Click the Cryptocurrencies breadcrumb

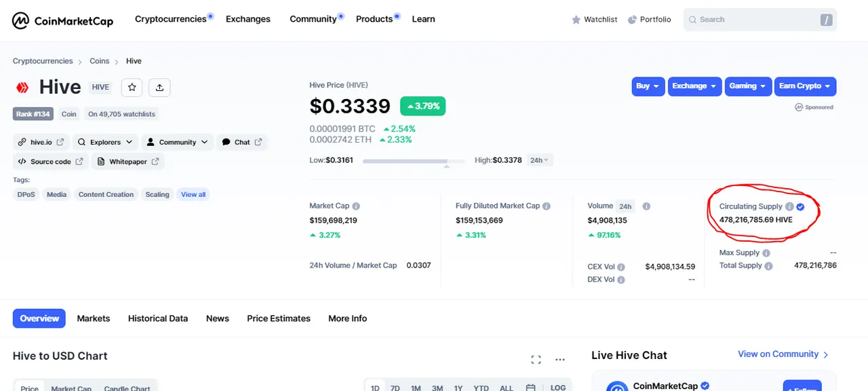pos(43,61)
